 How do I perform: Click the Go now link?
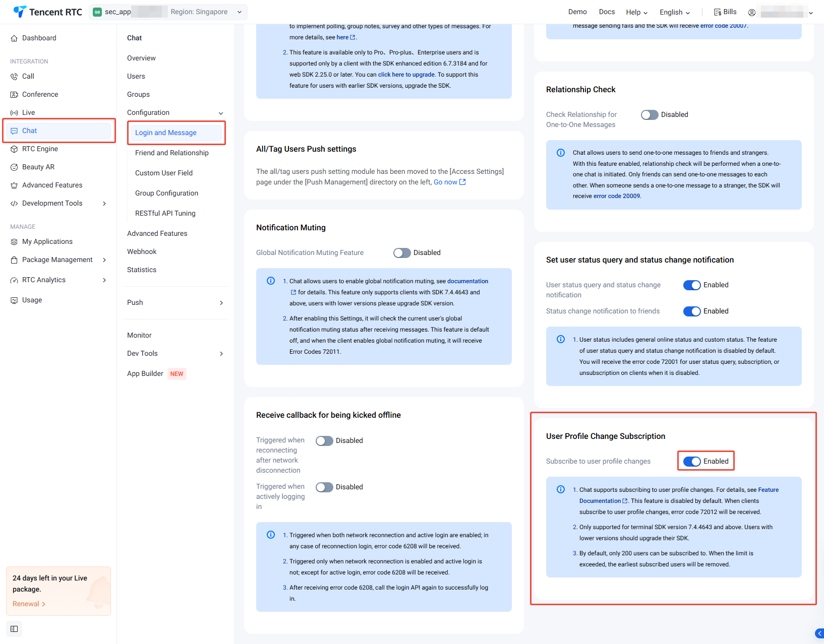coord(449,182)
